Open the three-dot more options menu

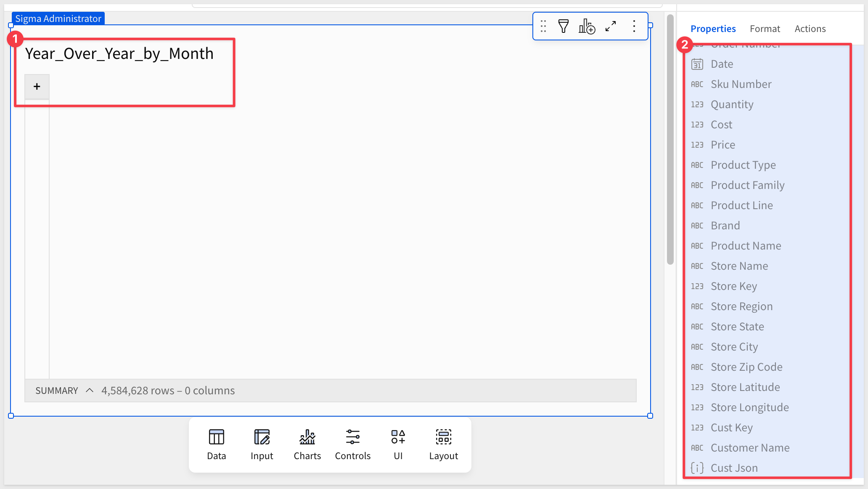coord(634,27)
